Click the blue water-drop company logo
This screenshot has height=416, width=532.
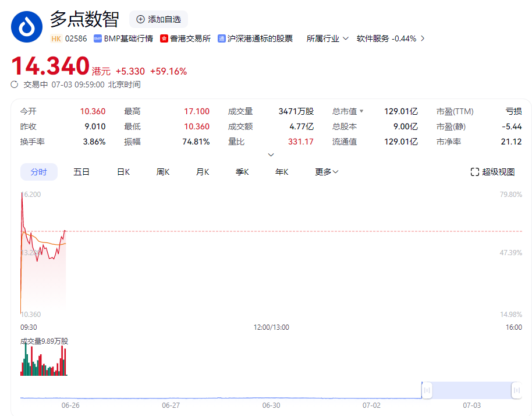click(26, 26)
